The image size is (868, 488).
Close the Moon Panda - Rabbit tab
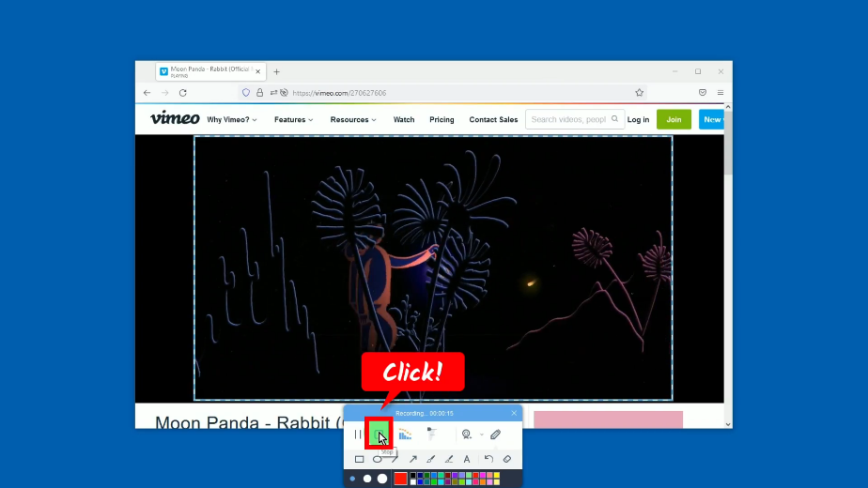258,72
